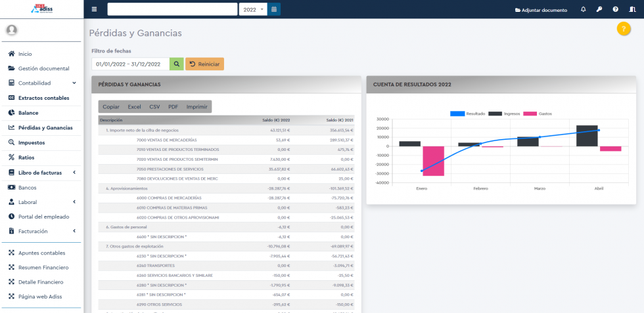Click the logout door icon
The image size is (644, 313).
coord(632,9)
